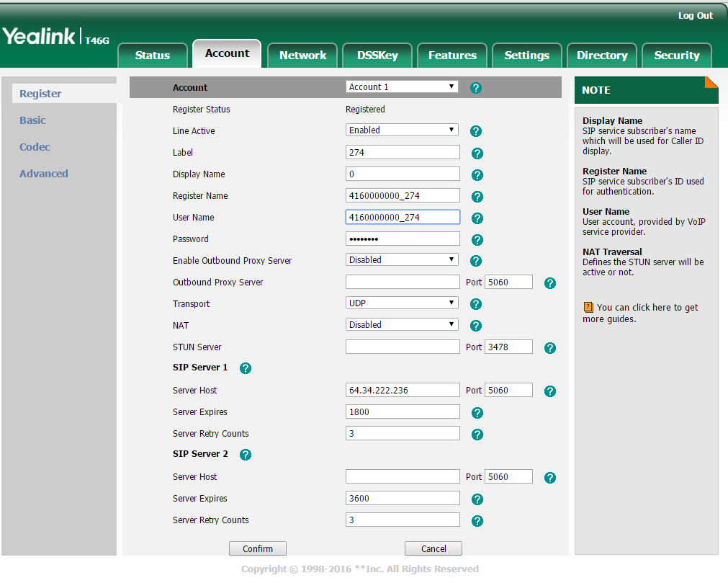Click the Log Out link
This screenshot has height=583, width=728.
point(695,16)
